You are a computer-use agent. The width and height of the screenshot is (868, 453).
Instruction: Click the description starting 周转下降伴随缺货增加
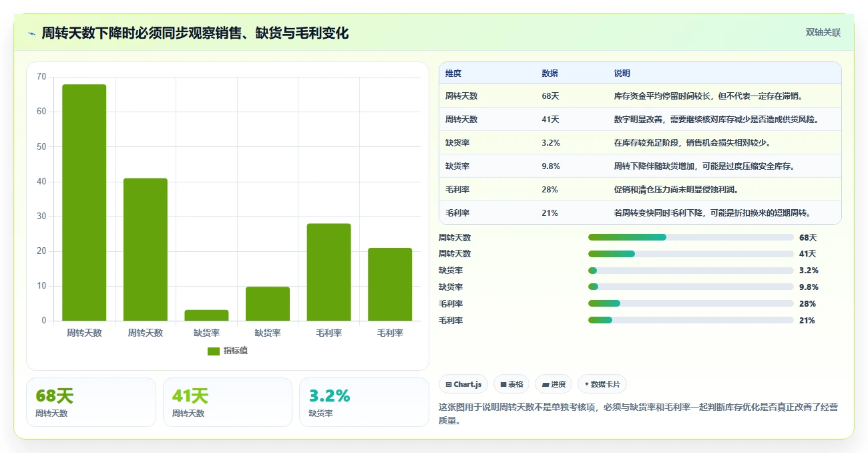click(704, 166)
